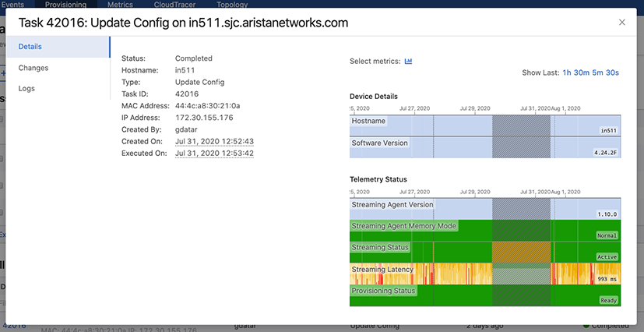The height and width of the screenshot is (332, 644).
Task: Click the Streaming Agent Memory Mode row
Action: click(x=485, y=231)
